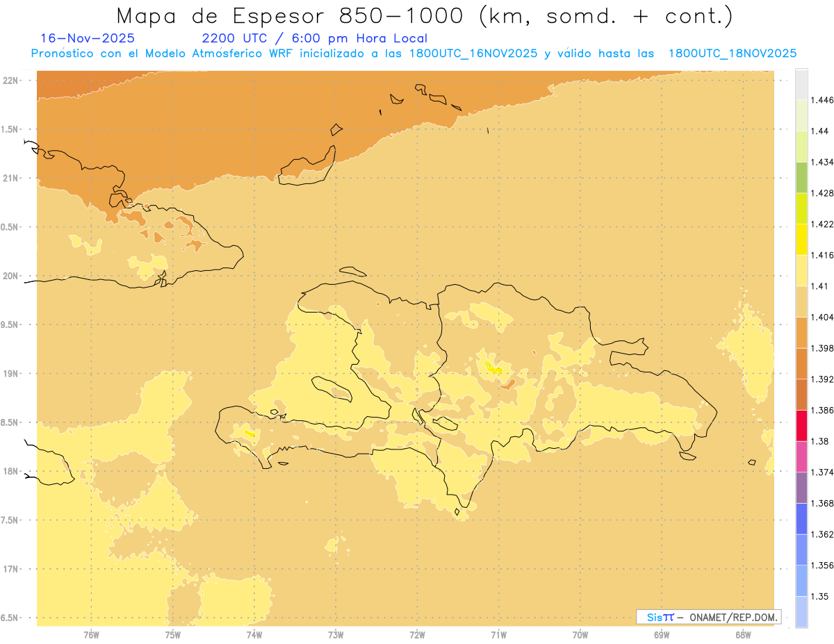Click the legend value 1.386
834x644 pixels.
[x=823, y=410]
